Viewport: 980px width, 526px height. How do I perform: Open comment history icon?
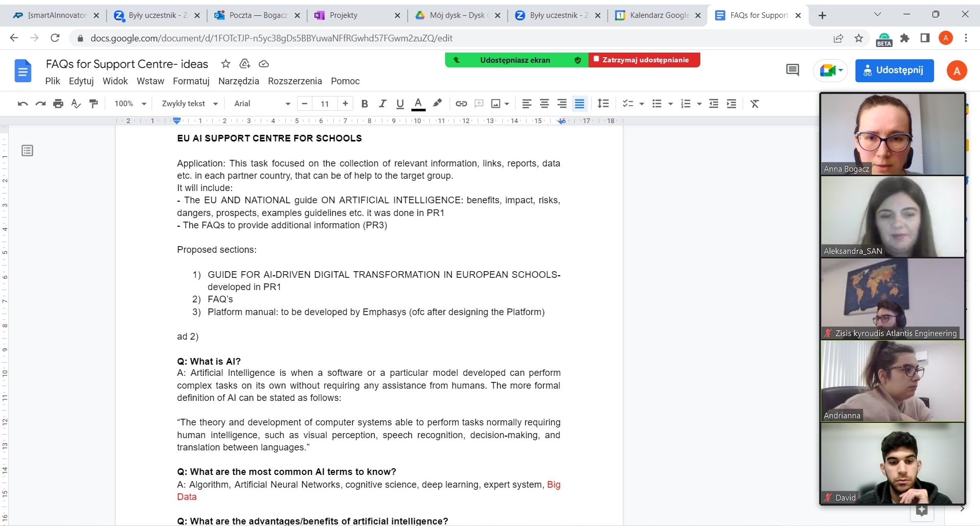(x=793, y=70)
